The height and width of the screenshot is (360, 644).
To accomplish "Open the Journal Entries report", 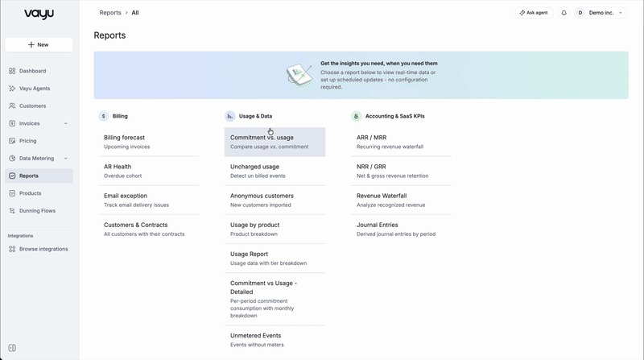I will pyautogui.click(x=401, y=230).
